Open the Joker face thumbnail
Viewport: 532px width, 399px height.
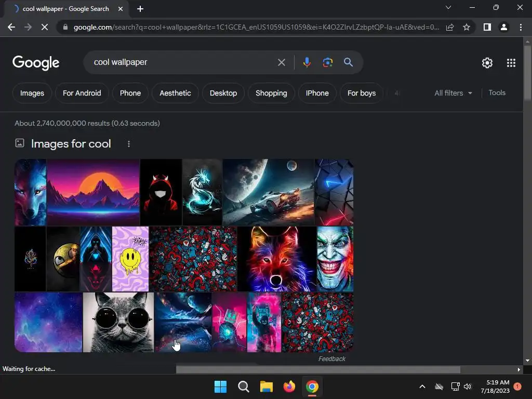coord(335,259)
